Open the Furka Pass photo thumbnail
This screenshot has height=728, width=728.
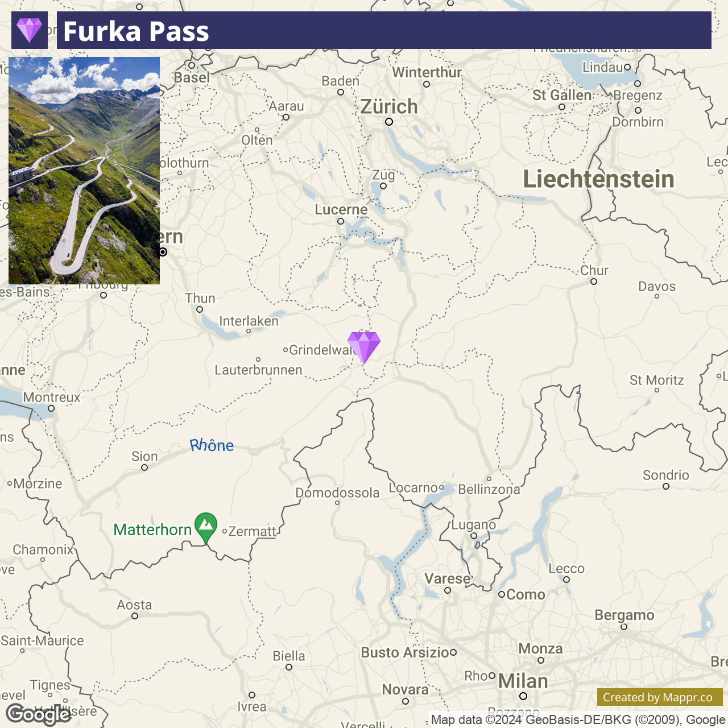(84, 171)
